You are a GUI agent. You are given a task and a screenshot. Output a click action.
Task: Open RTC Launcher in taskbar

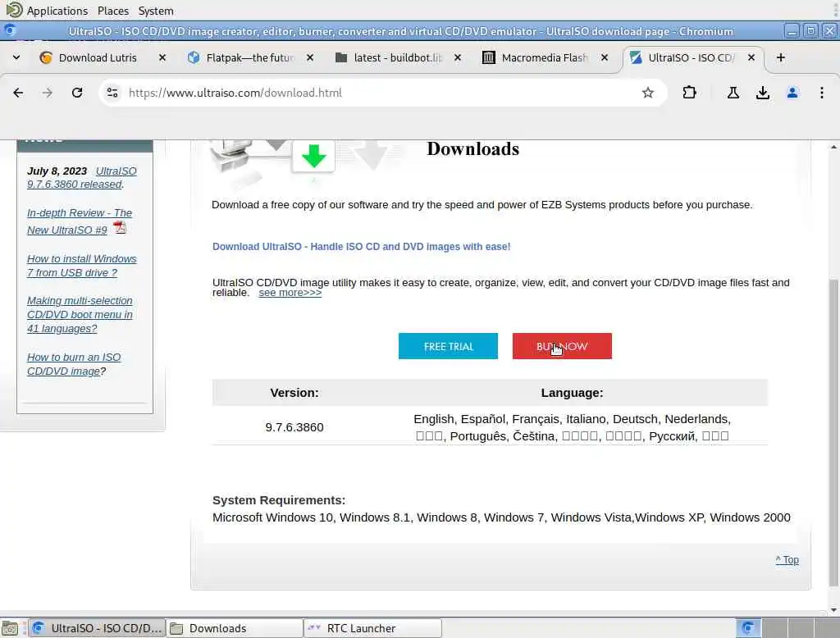(x=373, y=628)
